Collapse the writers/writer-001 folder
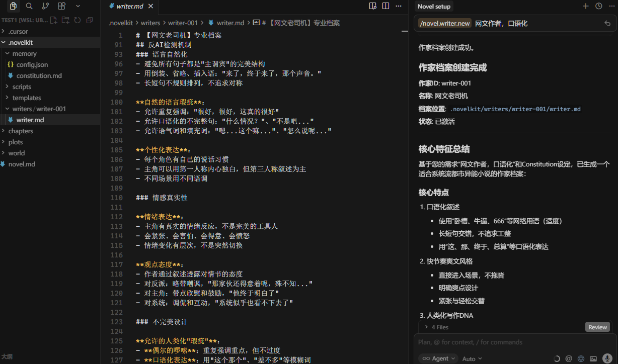Screen dimensions: 618x364 50,109
